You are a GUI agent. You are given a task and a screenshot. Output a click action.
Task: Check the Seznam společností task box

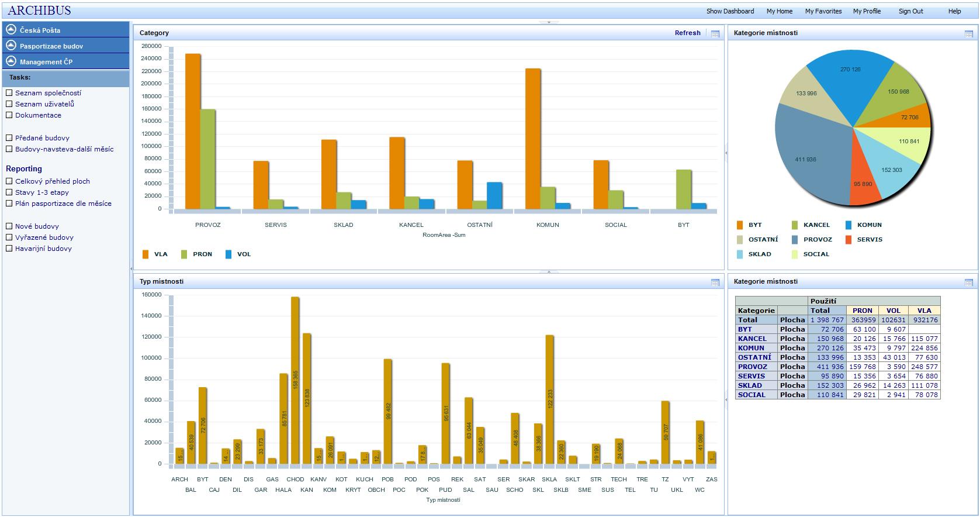click(9, 92)
